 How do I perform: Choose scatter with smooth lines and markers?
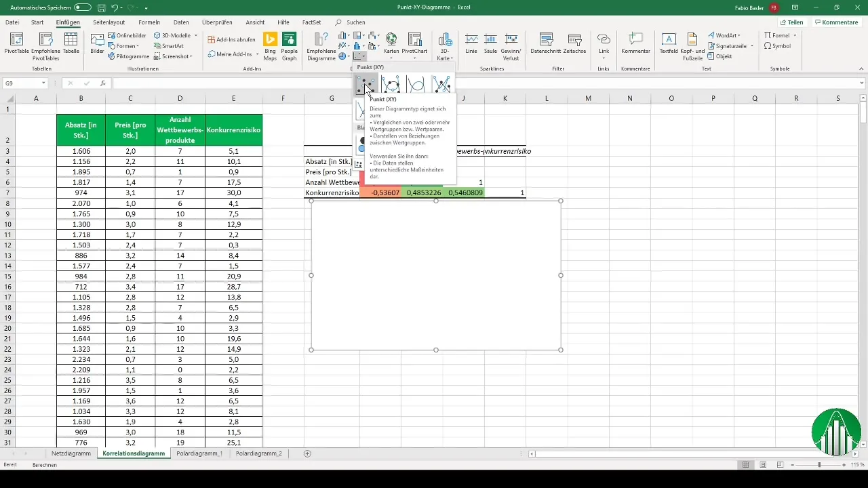pyautogui.click(x=391, y=85)
